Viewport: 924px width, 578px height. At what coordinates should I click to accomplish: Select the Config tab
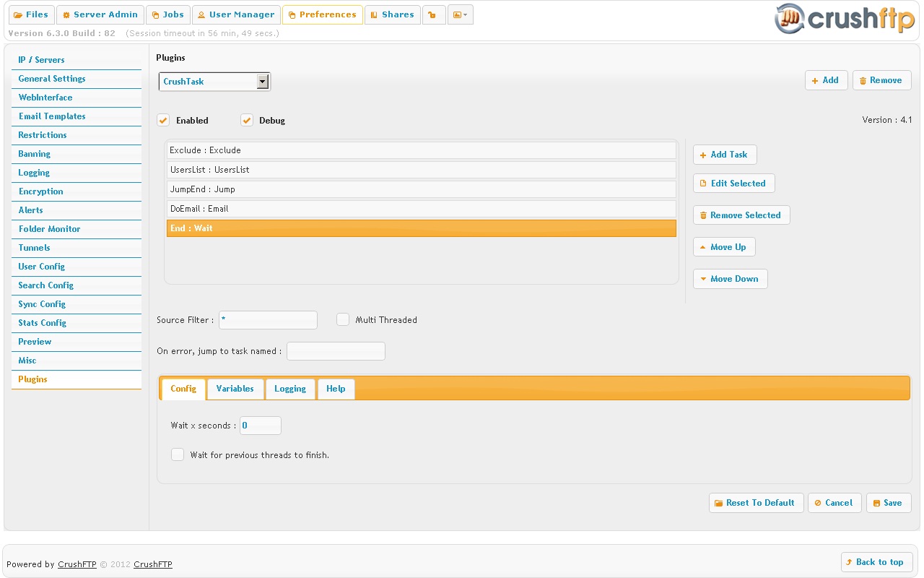click(183, 389)
